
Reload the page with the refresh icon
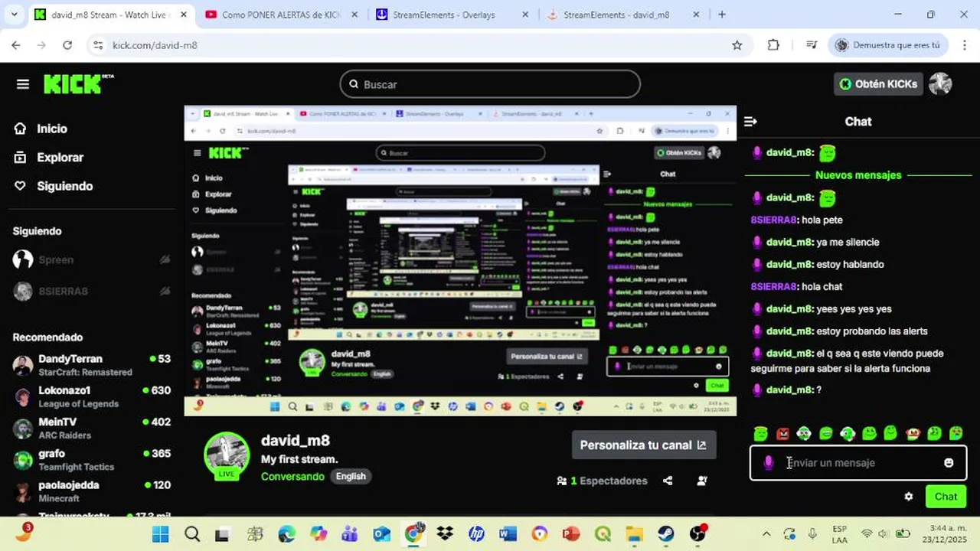point(67,45)
